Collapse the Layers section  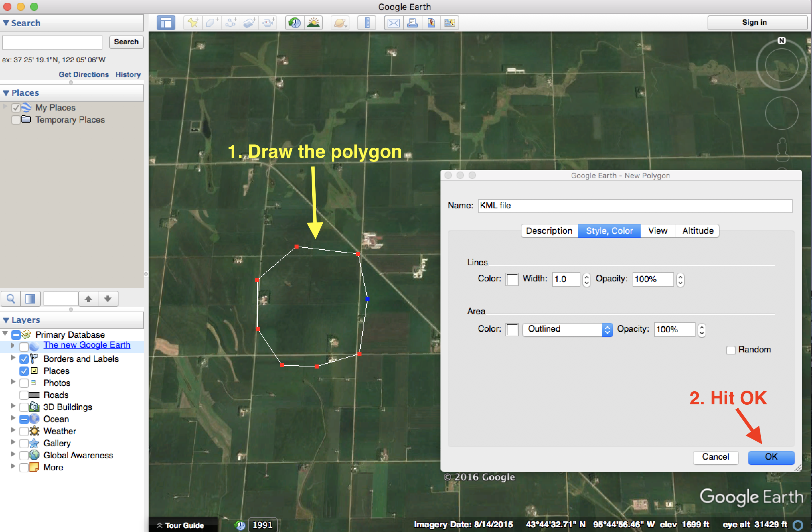6,320
